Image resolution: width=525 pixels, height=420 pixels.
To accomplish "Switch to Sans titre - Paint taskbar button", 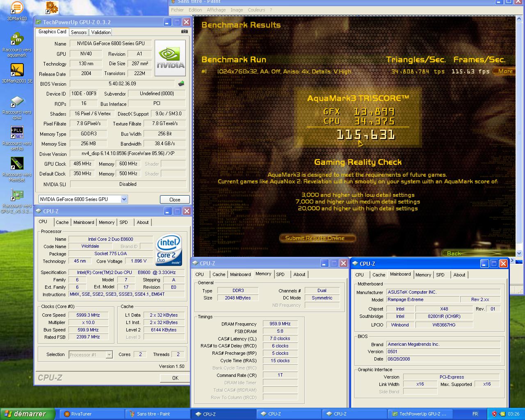I will pyautogui.click(x=158, y=414).
